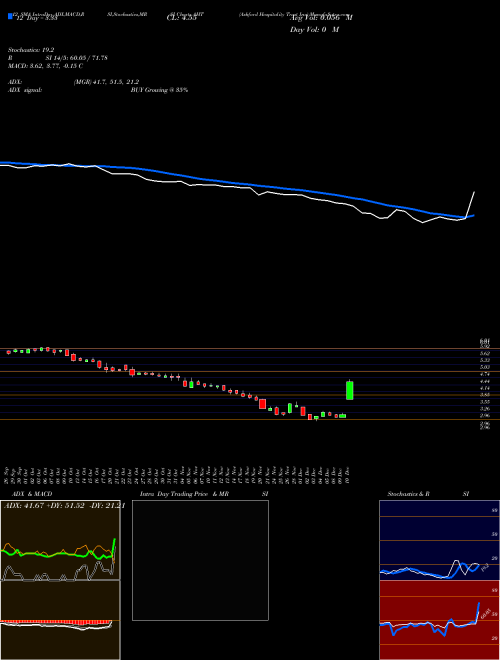Click the green +DY line spike in ADX panel
The image size is (500, 660).
(x=114, y=548)
